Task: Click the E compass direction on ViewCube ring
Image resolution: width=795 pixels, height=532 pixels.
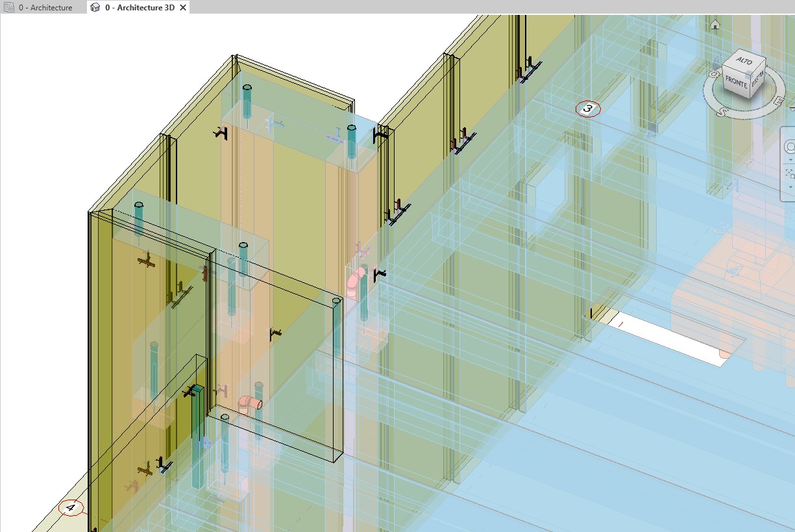Action: pos(779,101)
